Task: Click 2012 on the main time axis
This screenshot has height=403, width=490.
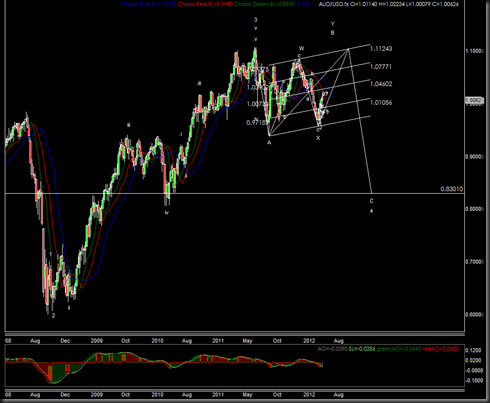Action: (309, 341)
